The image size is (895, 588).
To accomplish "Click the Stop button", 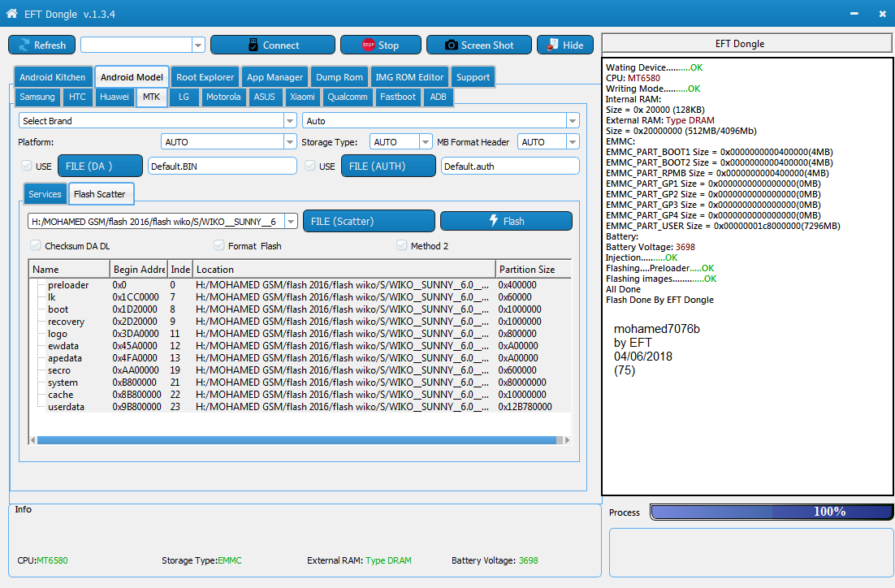I will point(381,45).
